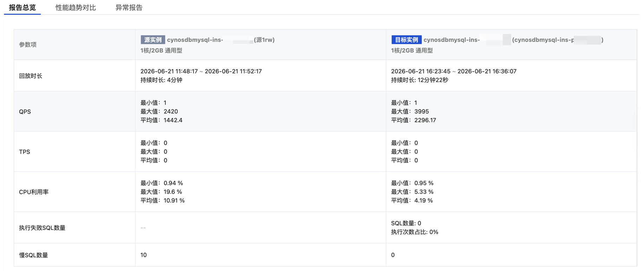Select target spec text 1核/2GB 通用型
The width and height of the screenshot is (644, 271).
click(x=412, y=51)
